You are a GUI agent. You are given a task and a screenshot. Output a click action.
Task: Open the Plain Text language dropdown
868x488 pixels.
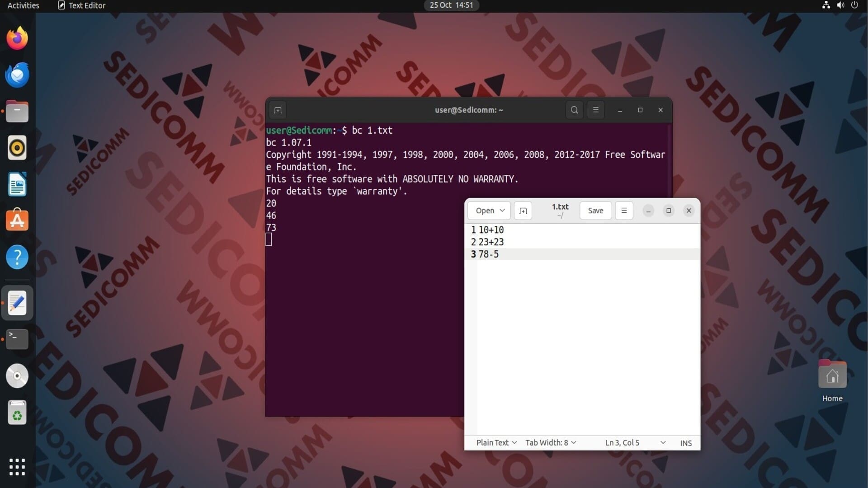[x=496, y=443]
